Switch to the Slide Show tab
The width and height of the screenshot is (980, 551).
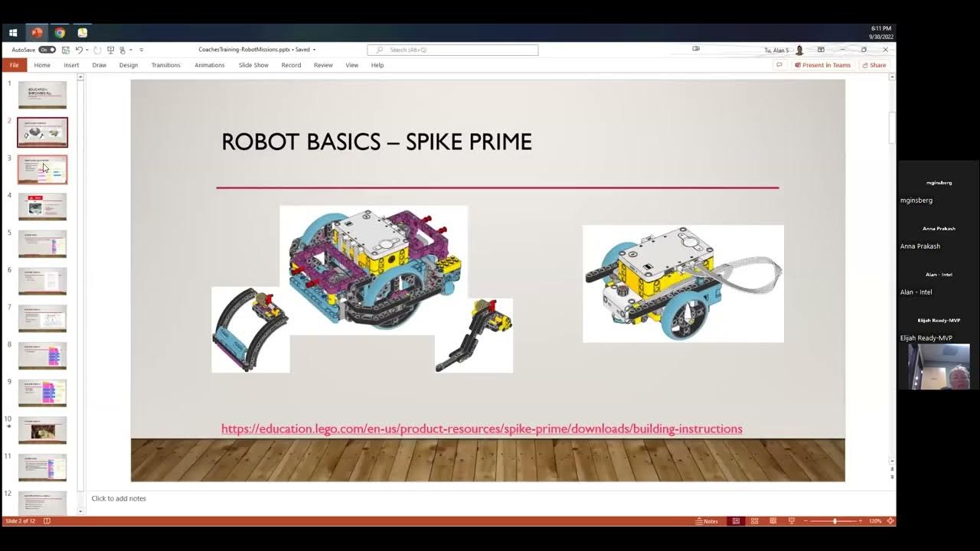[x=253, y=65]
